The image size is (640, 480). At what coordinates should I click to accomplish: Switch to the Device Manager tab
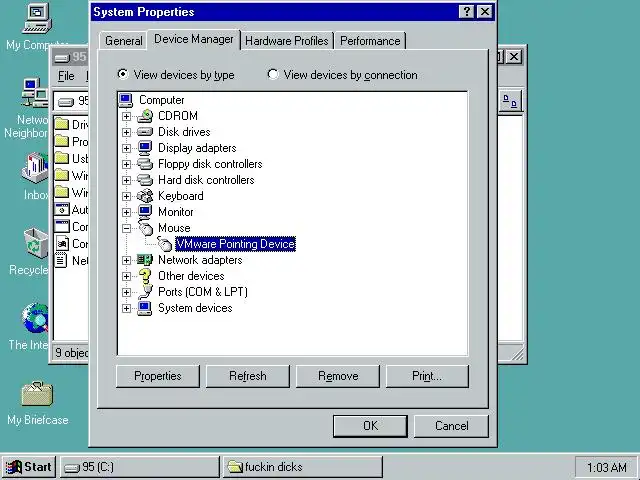[194, 39]
